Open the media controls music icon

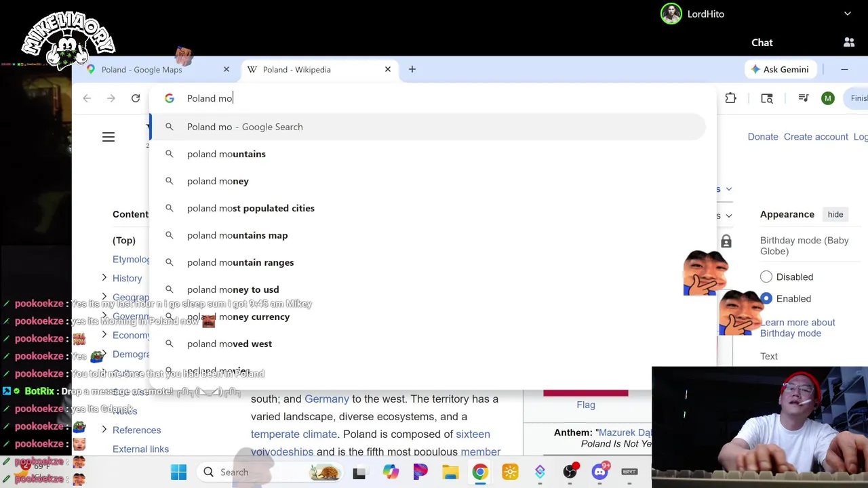pos(804,98)
